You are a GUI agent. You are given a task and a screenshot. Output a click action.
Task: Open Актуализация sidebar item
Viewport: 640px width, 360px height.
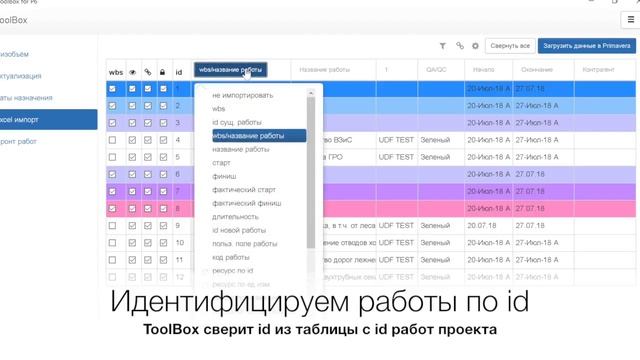pyautogui.click(x=20, y=76)
